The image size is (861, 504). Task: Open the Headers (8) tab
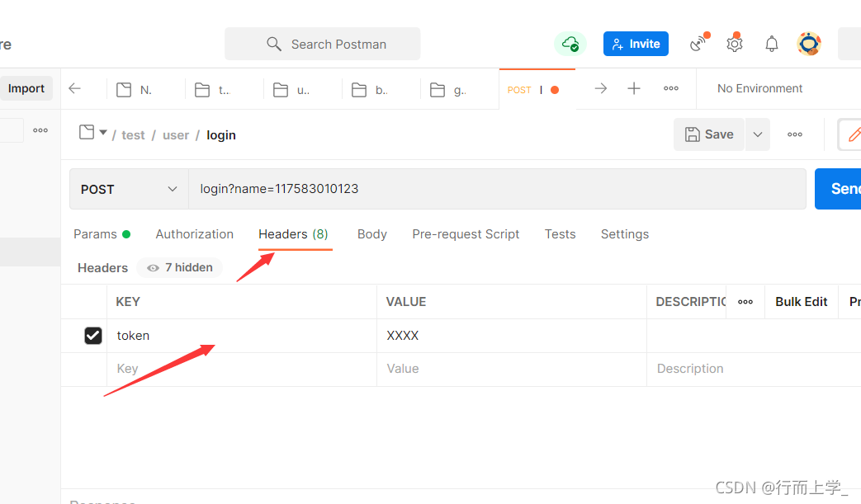(294, 234)
